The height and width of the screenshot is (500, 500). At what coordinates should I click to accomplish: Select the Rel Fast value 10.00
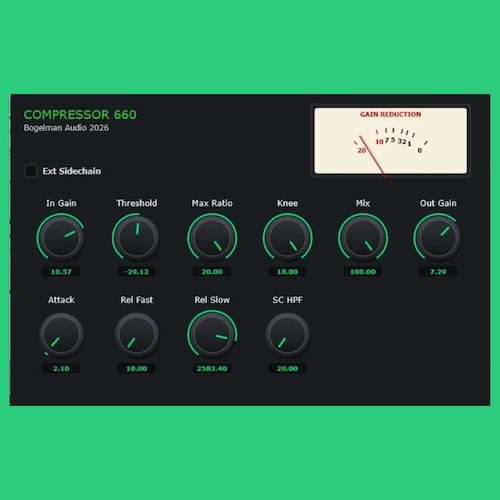137,368
